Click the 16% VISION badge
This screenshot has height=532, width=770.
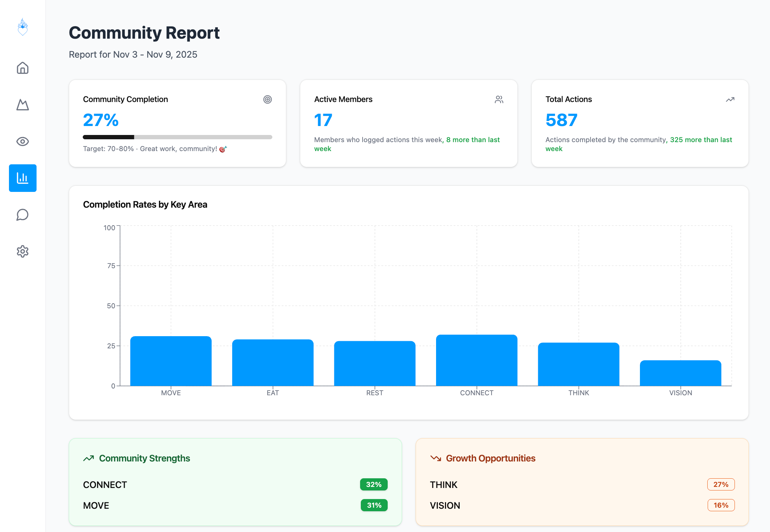pos(721,505)
